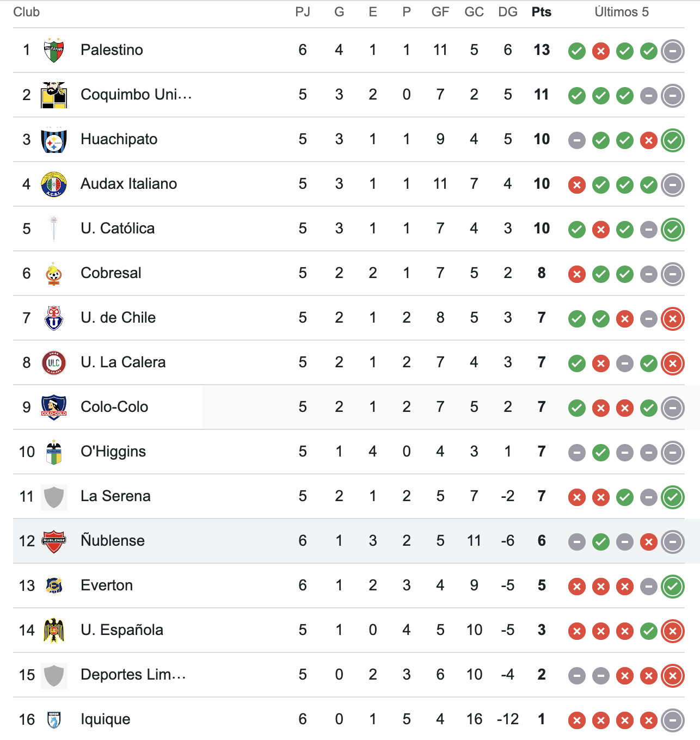Click U. de Chile's most recent loss indicator
The width and height of the screenshot is (700, 740).
(673, 319)
